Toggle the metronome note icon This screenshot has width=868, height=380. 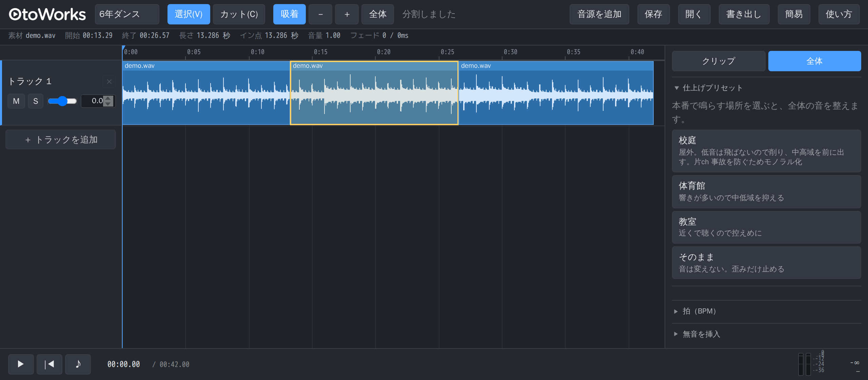tap(78, 364)
